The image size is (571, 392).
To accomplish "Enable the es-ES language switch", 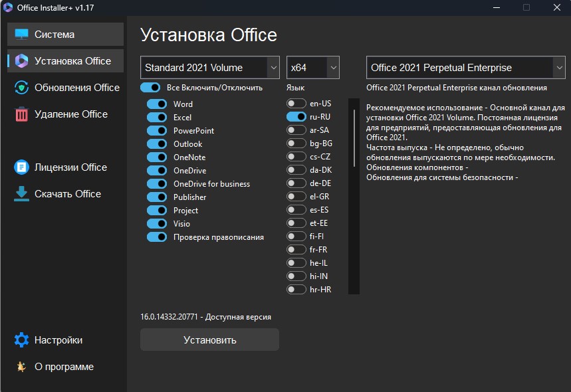I will click(296, 210).
